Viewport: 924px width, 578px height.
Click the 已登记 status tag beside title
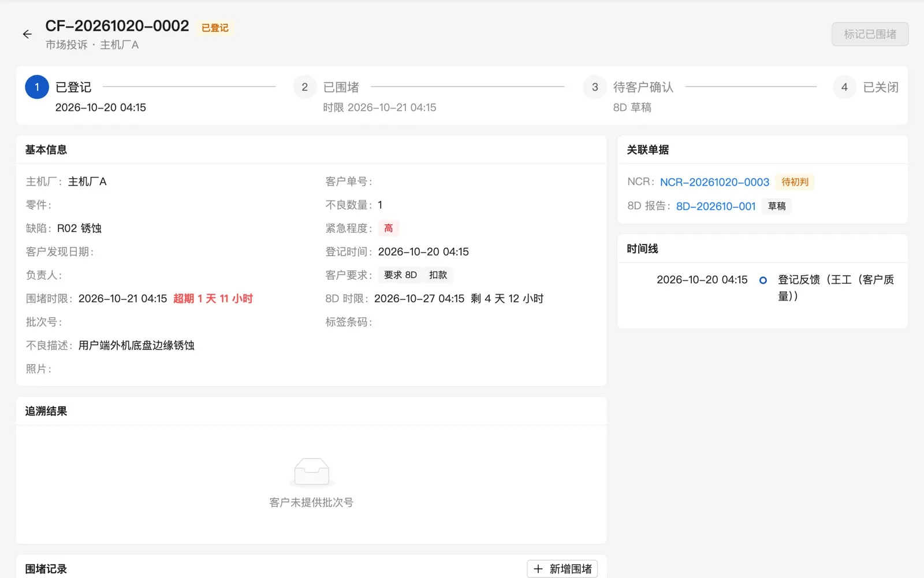[215, 28]
